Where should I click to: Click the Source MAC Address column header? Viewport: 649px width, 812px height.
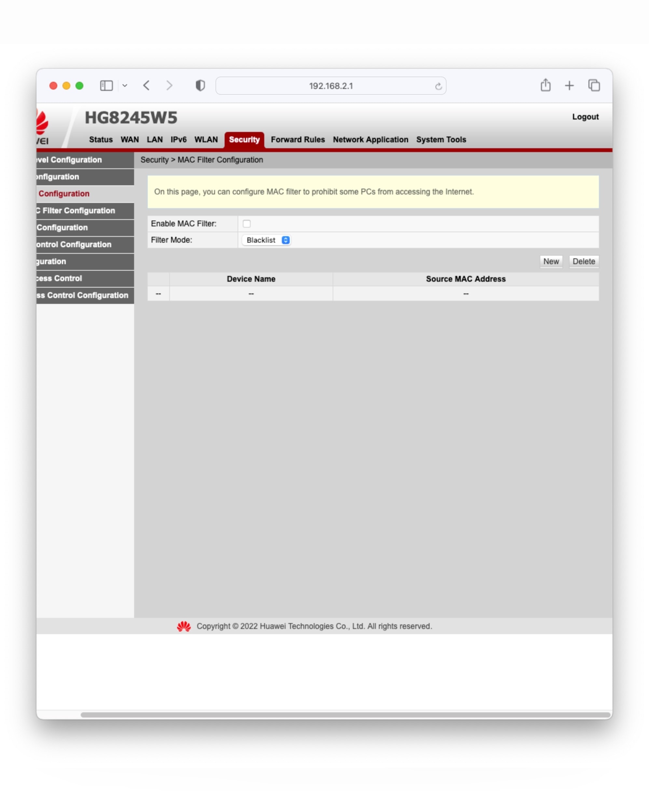[466, 279]
